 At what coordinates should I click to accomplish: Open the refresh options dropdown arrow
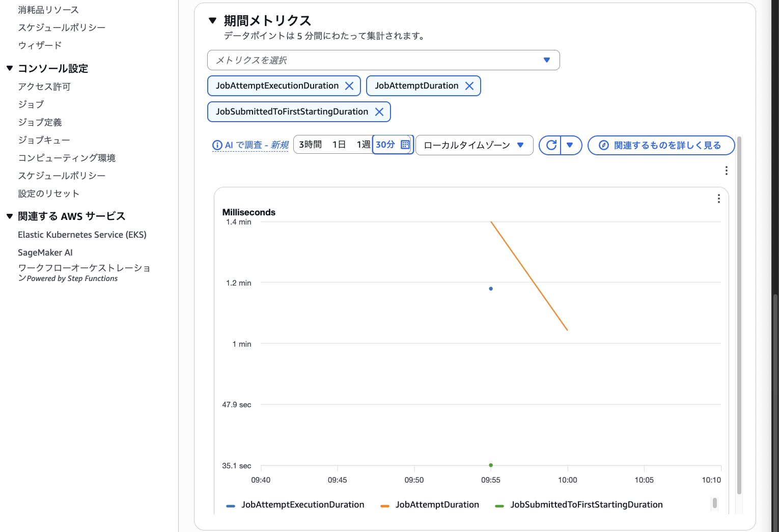[571, 145]
